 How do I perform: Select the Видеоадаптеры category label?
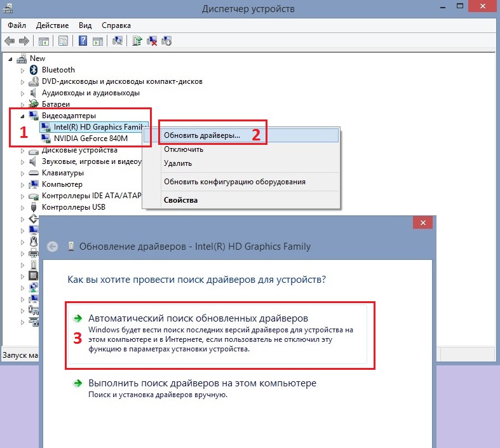(69, 116)
